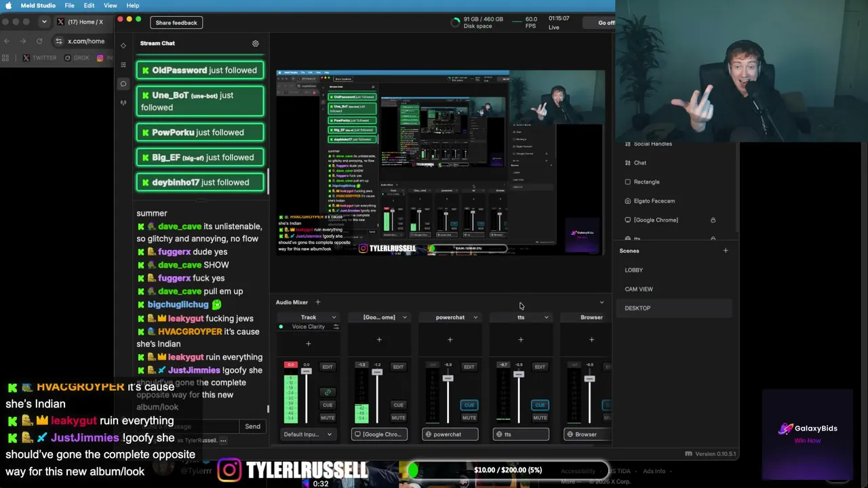Go back in the browser window
The width and height of the screenshot is (868, 488).
tap(7, 41)
